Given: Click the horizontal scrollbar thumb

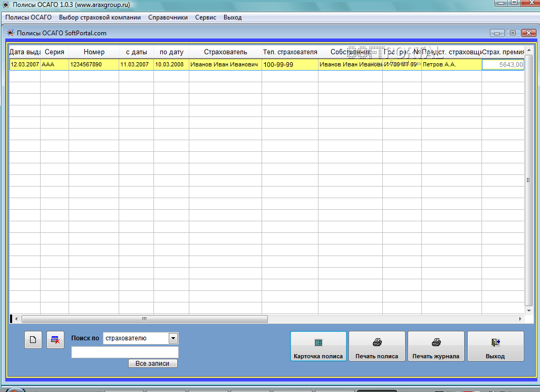Looking at the screenshot, I should [x=144, y=319].
